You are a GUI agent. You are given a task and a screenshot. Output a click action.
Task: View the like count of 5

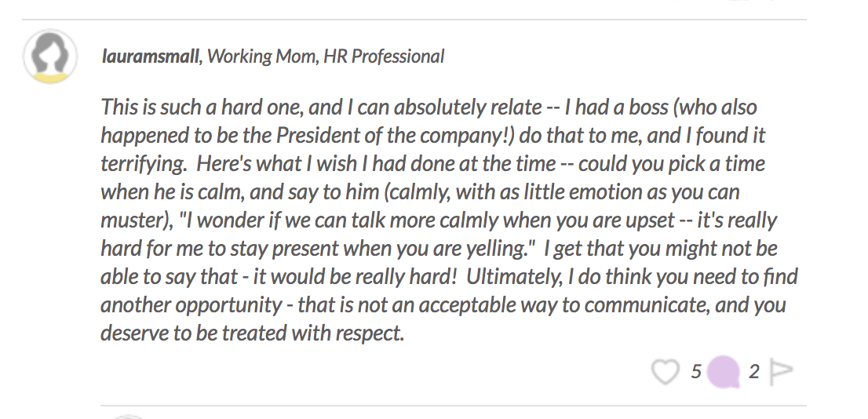(x=696, y=371)
